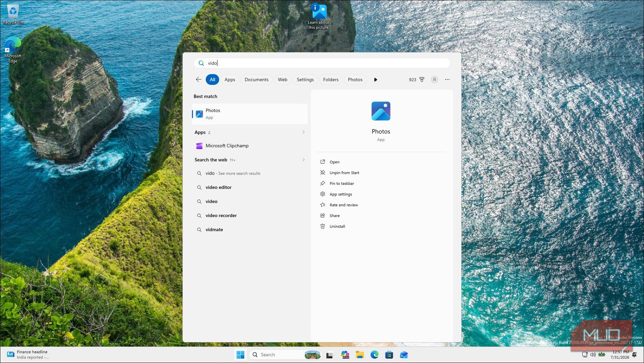Open Microsoft 365 Copilot taskbar icon
The height and width of the screenshot is (363, 644).
[x=345, y=355]
